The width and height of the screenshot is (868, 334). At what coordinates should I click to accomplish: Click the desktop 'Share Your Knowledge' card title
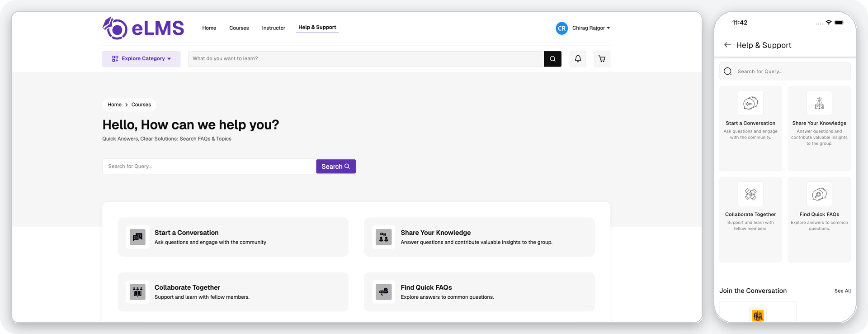pos(436,233)
